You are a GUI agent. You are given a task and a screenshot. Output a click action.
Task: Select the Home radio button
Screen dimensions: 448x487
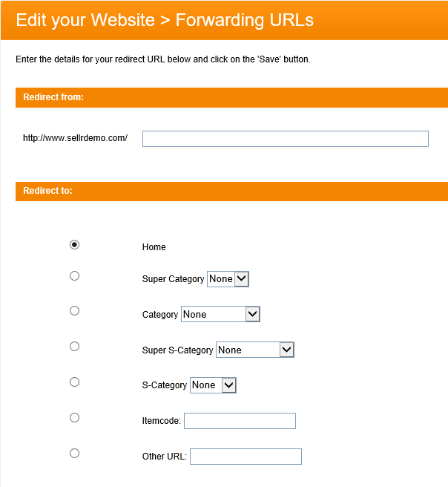click(x=74, y=245)
